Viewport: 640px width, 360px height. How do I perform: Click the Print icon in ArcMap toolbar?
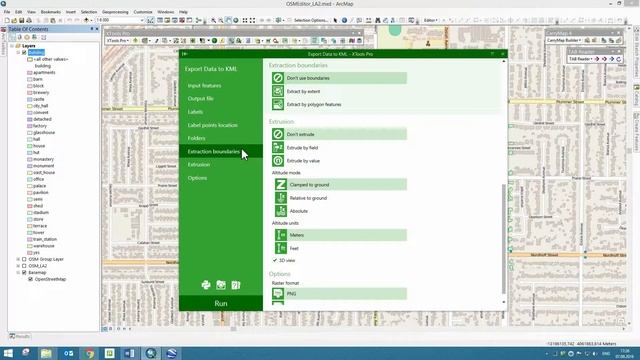(29, 20)
